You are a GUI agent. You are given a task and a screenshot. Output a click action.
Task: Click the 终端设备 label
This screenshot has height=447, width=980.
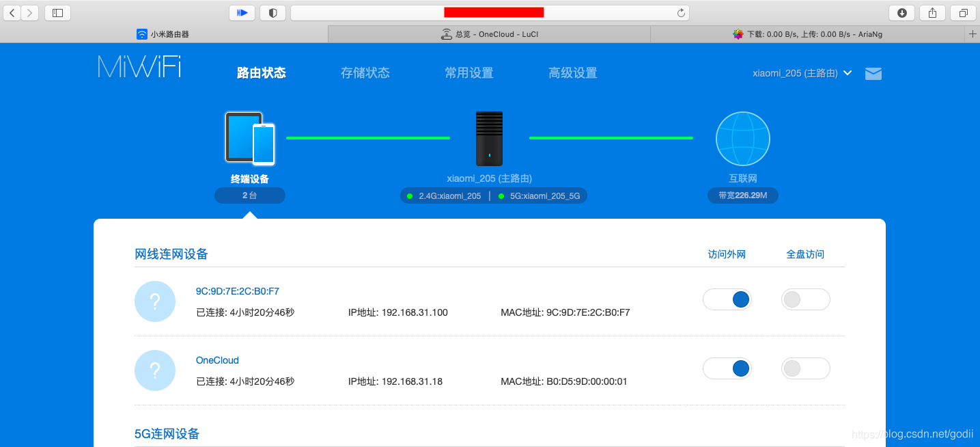tap(250, 179)
